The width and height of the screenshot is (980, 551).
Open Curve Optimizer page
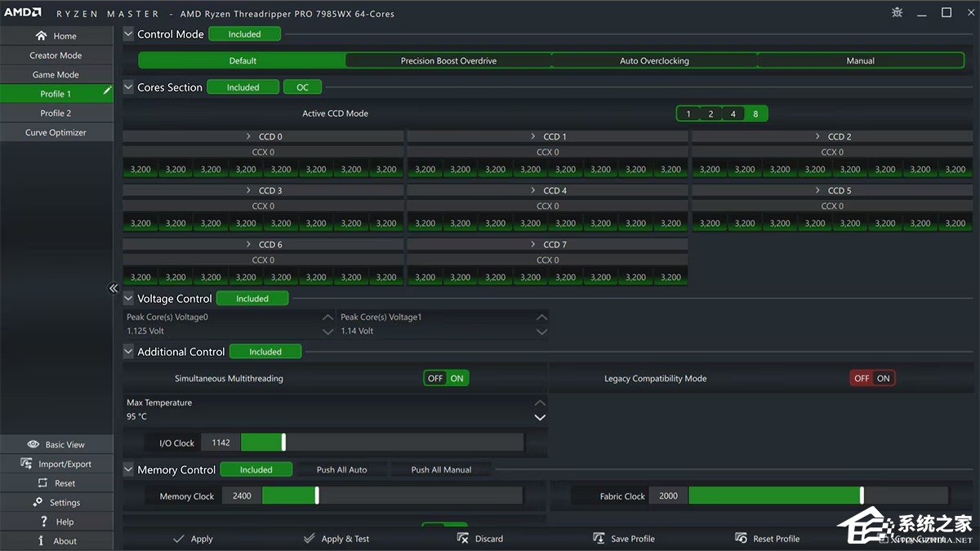56,132
